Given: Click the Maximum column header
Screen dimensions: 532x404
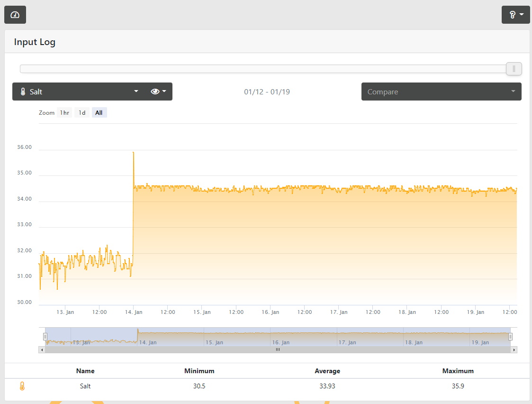Looking at the screenshot, I should [458, 371].
